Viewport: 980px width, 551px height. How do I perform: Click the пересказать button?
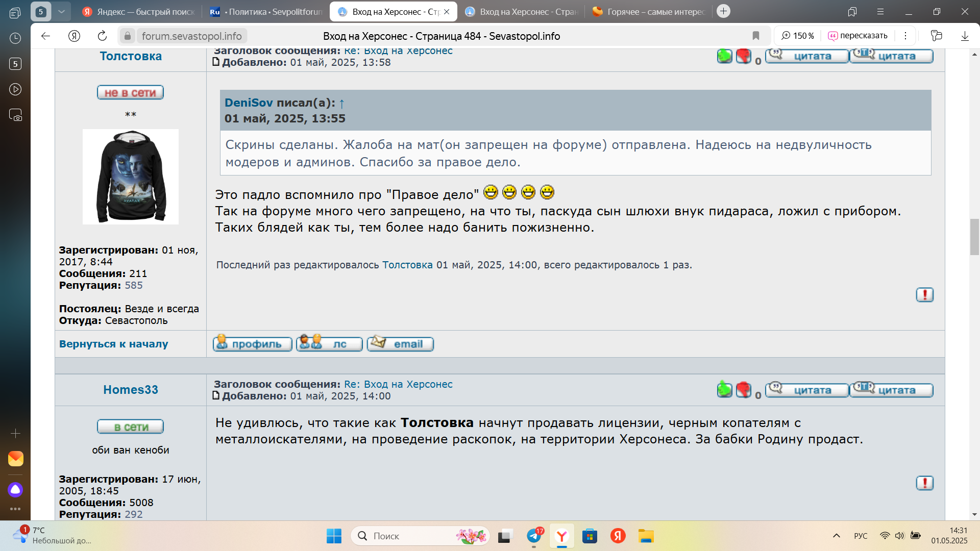click(x=858, y=36)
